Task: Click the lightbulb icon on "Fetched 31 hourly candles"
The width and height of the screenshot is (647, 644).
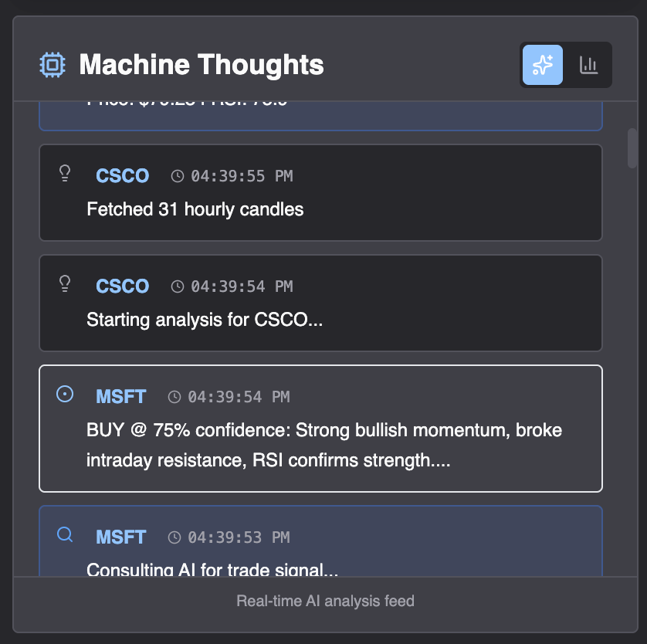Action: tap(65, 173)
